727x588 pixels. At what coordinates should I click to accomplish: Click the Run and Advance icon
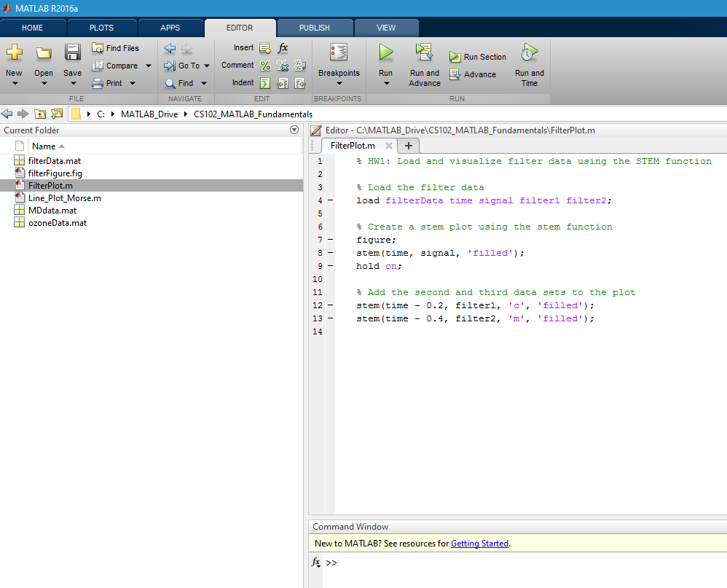pos(424,52)
